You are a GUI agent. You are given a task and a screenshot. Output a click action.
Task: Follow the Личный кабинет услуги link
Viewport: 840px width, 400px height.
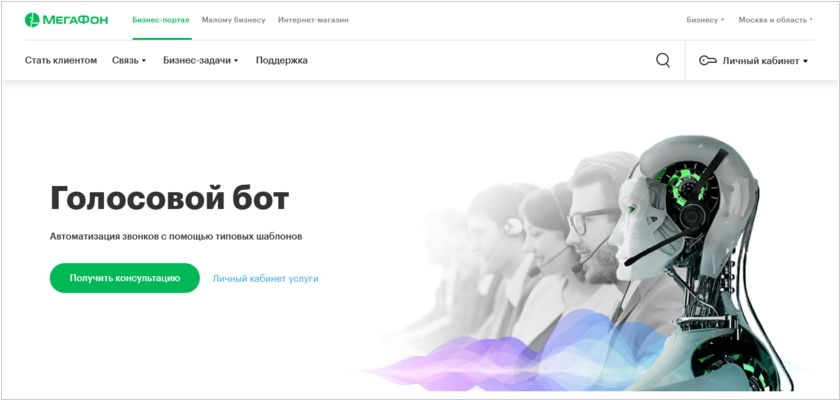(265, 278)
